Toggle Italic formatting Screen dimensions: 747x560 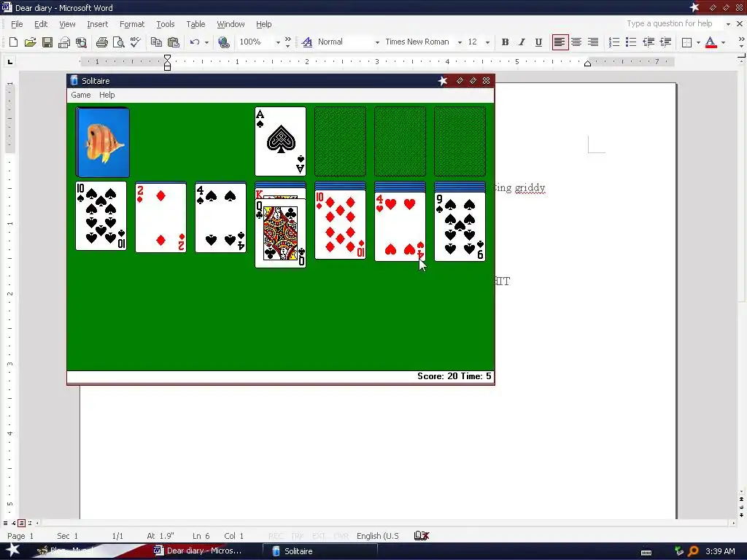point(522,42)
